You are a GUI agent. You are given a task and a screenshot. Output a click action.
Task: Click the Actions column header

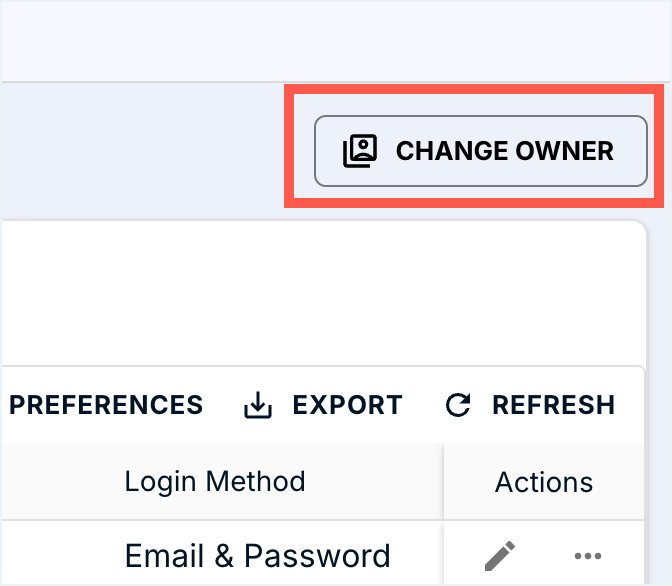[x=544, y=482]
